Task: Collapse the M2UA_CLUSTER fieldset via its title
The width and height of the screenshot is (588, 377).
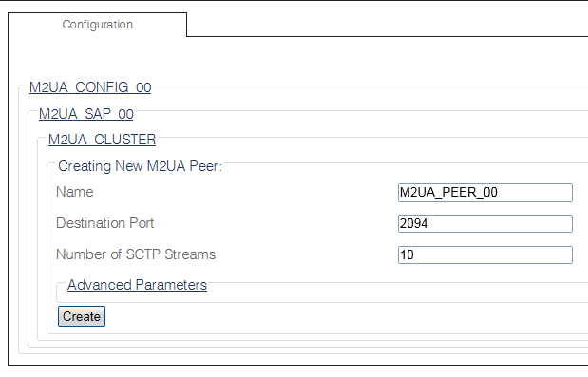Action: click(x=102, y=140)
